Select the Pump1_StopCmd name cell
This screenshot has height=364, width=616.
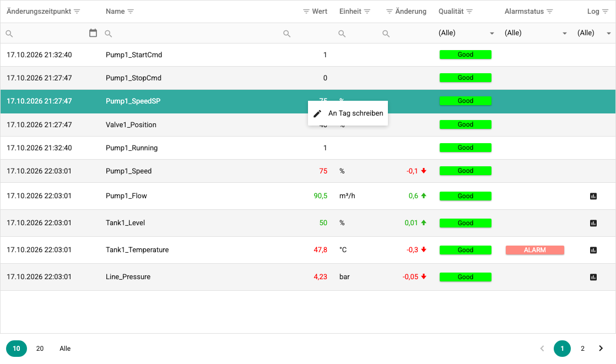coord(133,78)
